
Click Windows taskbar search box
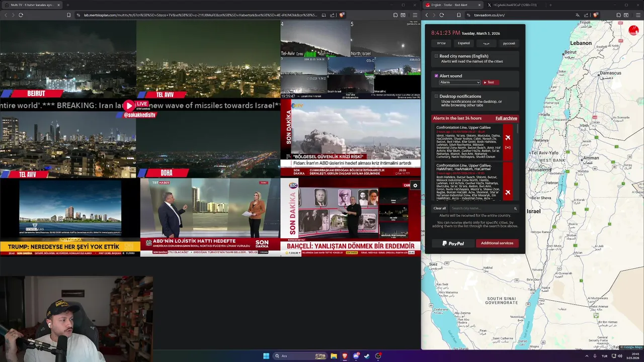pos(300,356)
